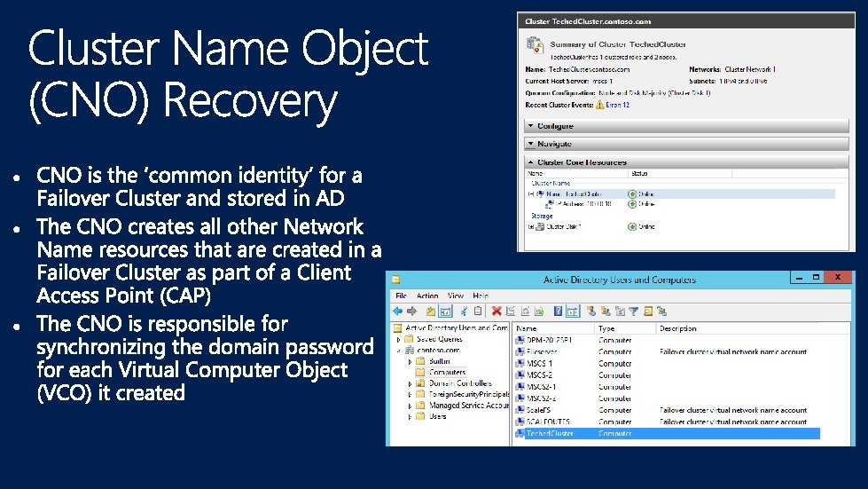Expand the Configure section
Viewport: 868px width, 489px height.
pos(530,126)
